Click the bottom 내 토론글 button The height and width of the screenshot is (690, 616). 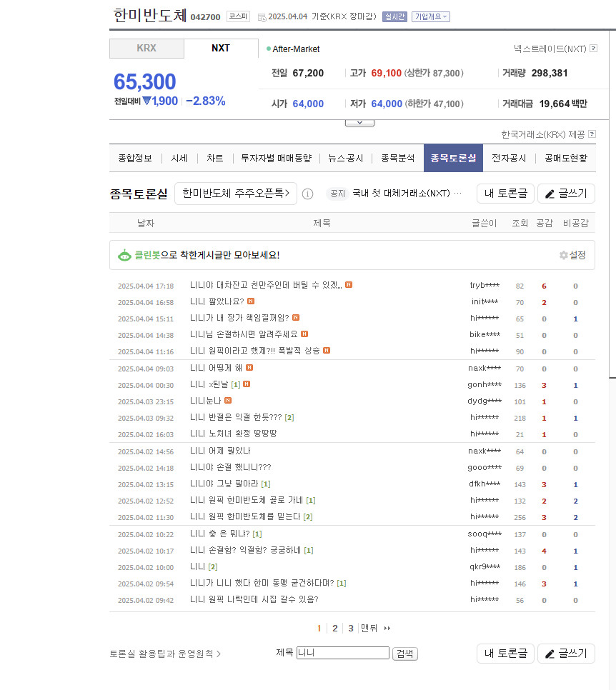(x=505, y=654)
